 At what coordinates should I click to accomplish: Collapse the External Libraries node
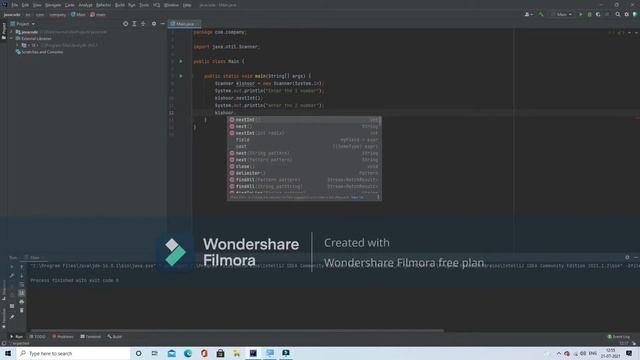pos(12,38)
